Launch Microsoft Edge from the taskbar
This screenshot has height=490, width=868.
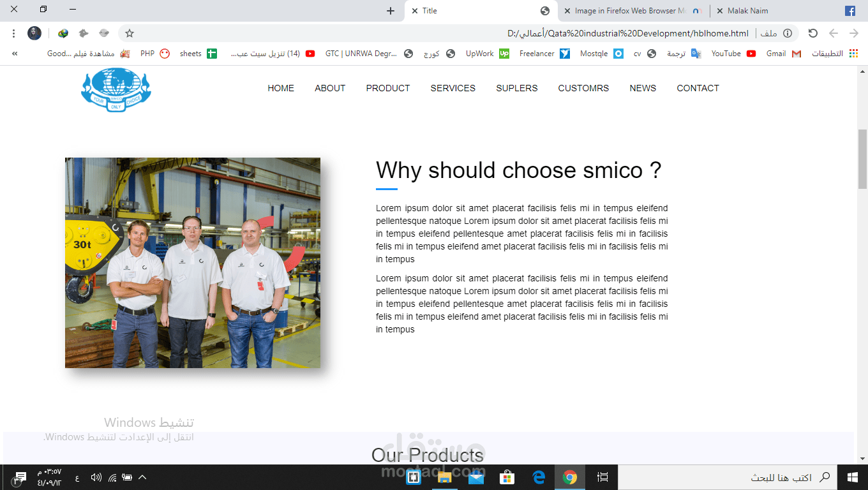(539, 477)
